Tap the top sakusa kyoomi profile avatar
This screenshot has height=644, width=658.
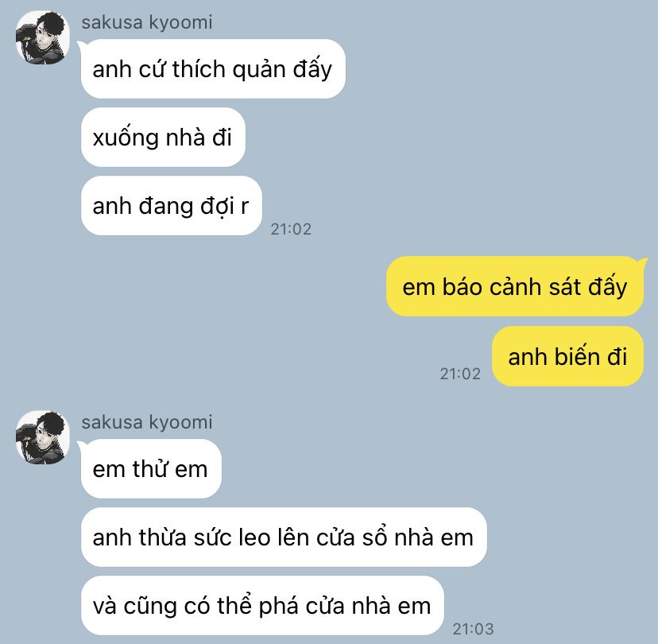coord(42,37)
